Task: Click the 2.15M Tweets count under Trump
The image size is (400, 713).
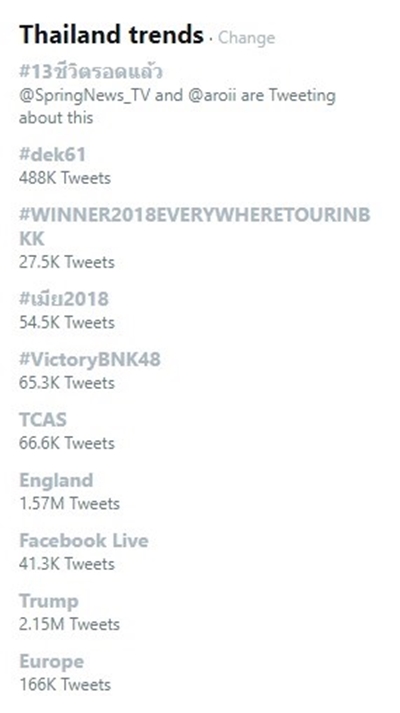Action: (x=70, y=624)
